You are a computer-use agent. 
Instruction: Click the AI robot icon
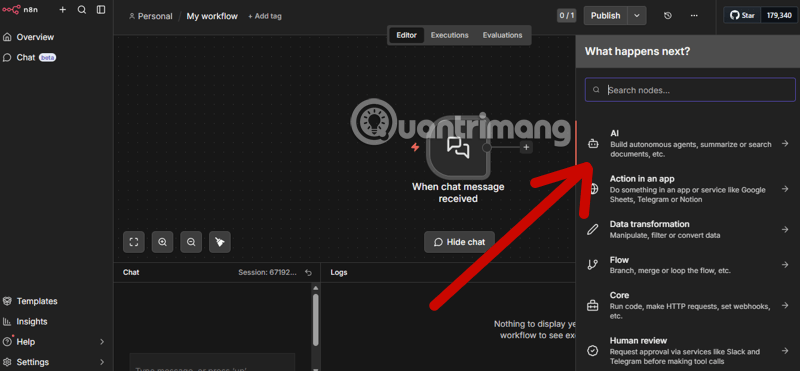592,144
